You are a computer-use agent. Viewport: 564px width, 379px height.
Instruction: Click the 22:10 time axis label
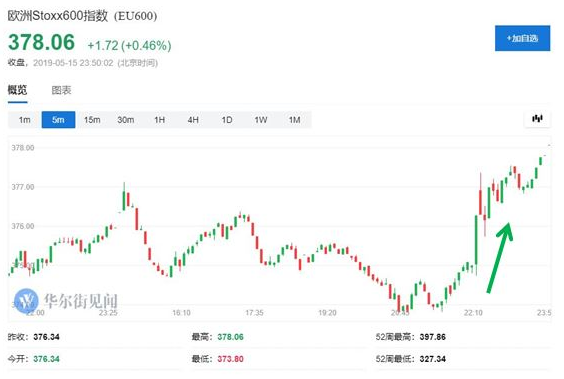tap(473, 313)
